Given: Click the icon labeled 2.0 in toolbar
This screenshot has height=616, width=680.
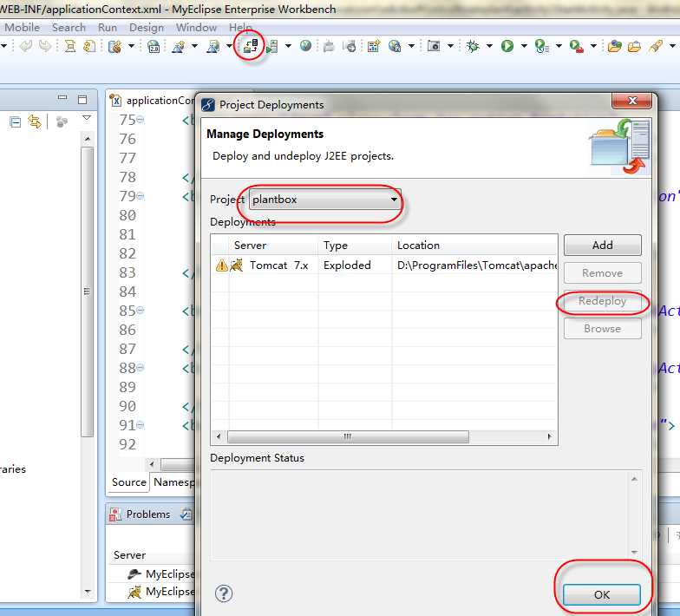Looking at the screenshot, I should tap(154, 46).
